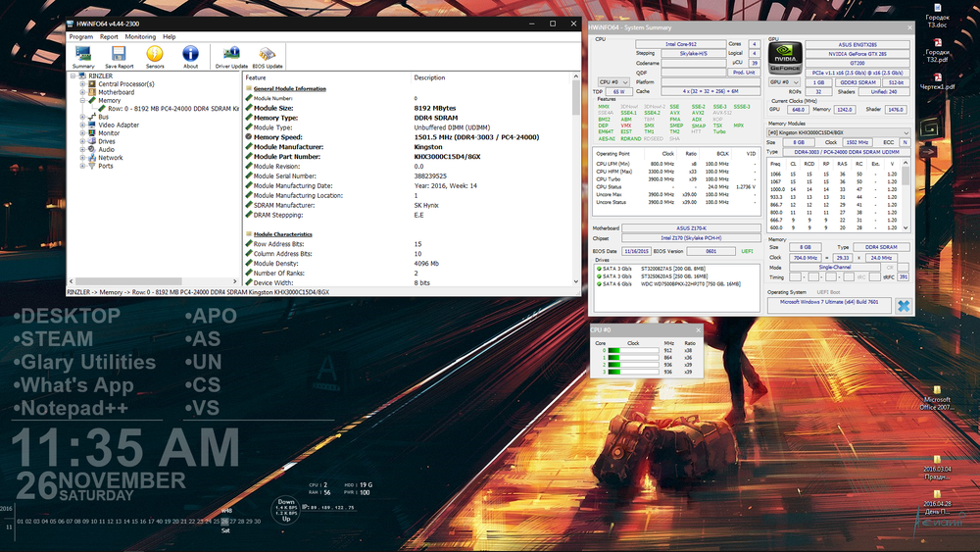Image resolution: width=980 pixels, height=552 pixels.
Task: Expand the Central Processor(s) tree node
Action: click(83, 84)
